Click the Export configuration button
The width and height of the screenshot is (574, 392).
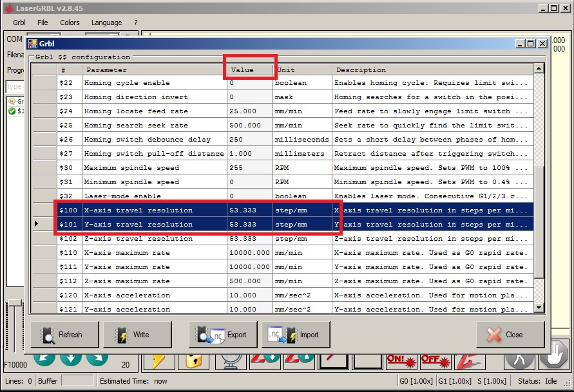[223, 334]
